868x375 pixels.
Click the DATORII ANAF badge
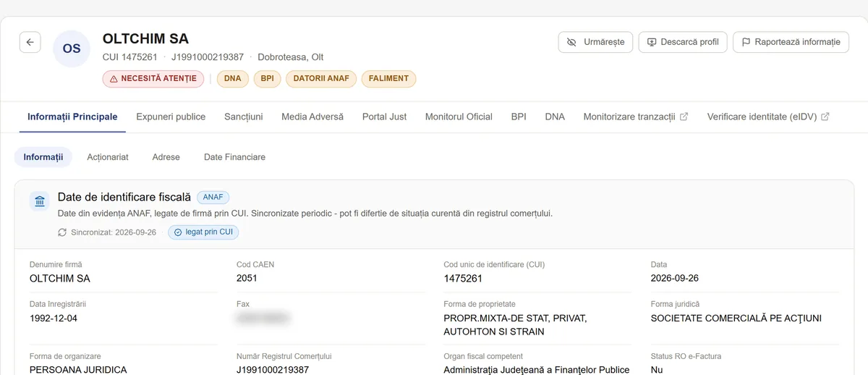pos(321,79)
